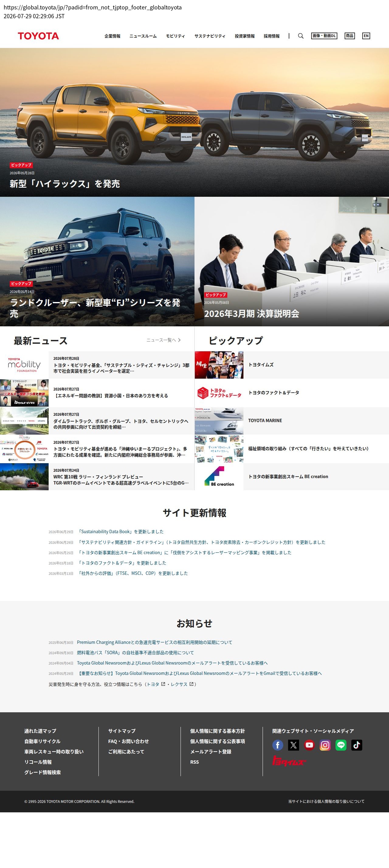The height and width of the screenshot is (868, 389).
Task: Click the 通れた道マップ footer link
Action: (x=40, y=731)
